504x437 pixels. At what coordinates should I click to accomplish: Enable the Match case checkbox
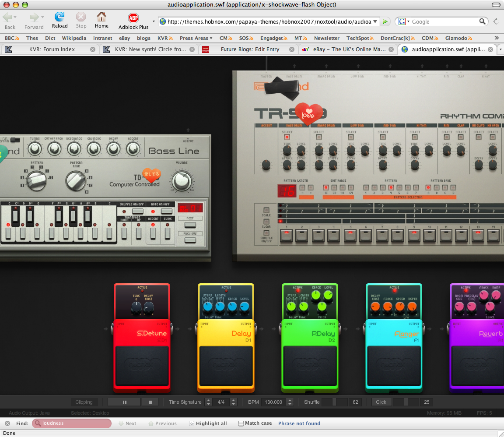pyautogui.click(x=241, y=423)
